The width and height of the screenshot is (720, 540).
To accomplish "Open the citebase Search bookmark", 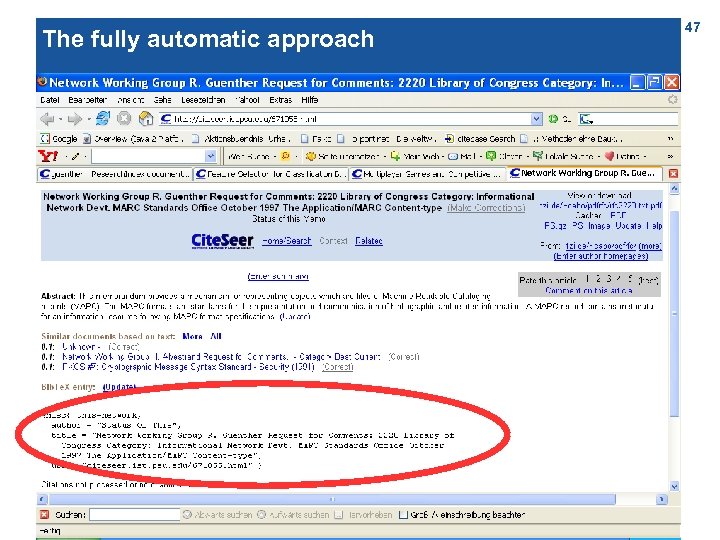I will coord(480,139).
